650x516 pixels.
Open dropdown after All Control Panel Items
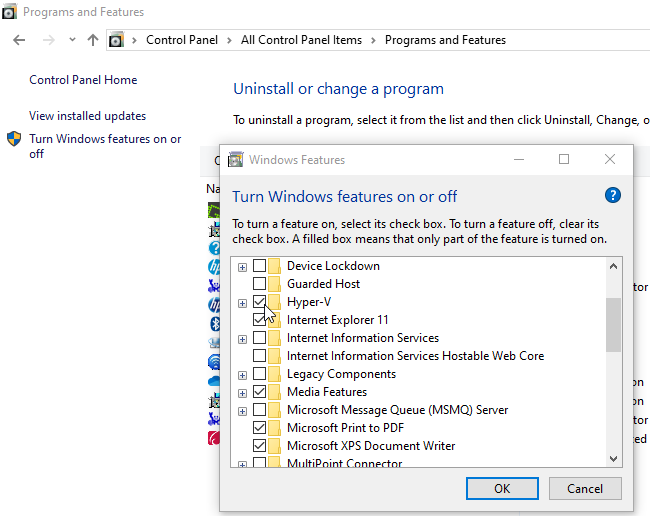[x=374, y=40]
